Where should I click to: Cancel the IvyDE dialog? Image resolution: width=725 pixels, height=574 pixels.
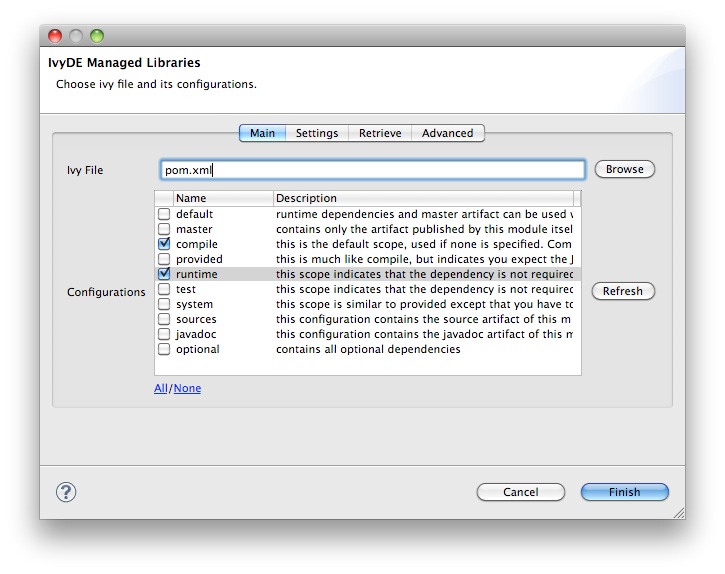click(x=520, y=492)
